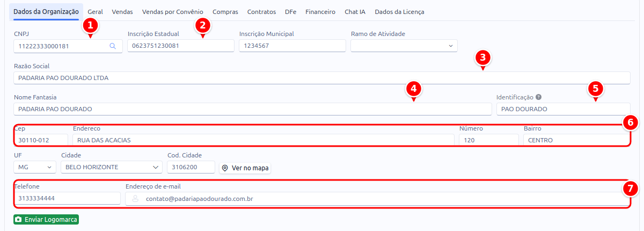The image size is (644, 231).
Task: Click the Endereco field RUA DAS ACACIAS
Action: (264, 140)
